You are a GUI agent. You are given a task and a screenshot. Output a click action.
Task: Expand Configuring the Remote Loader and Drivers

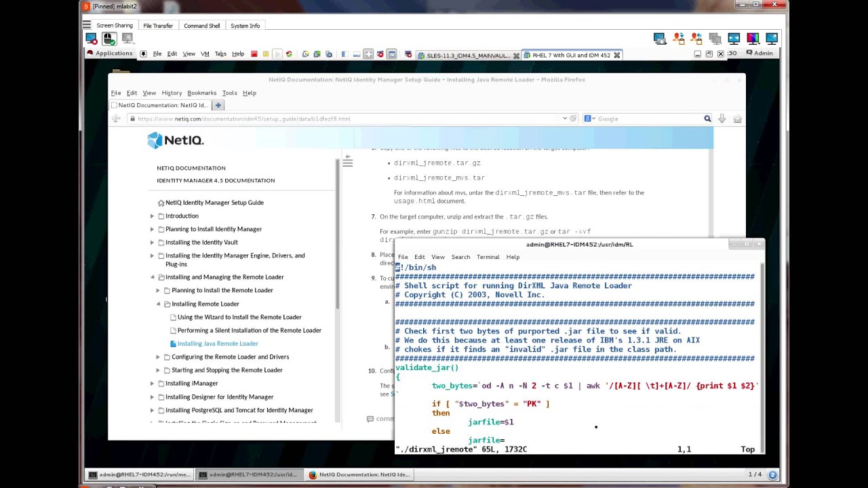point(158,357)
